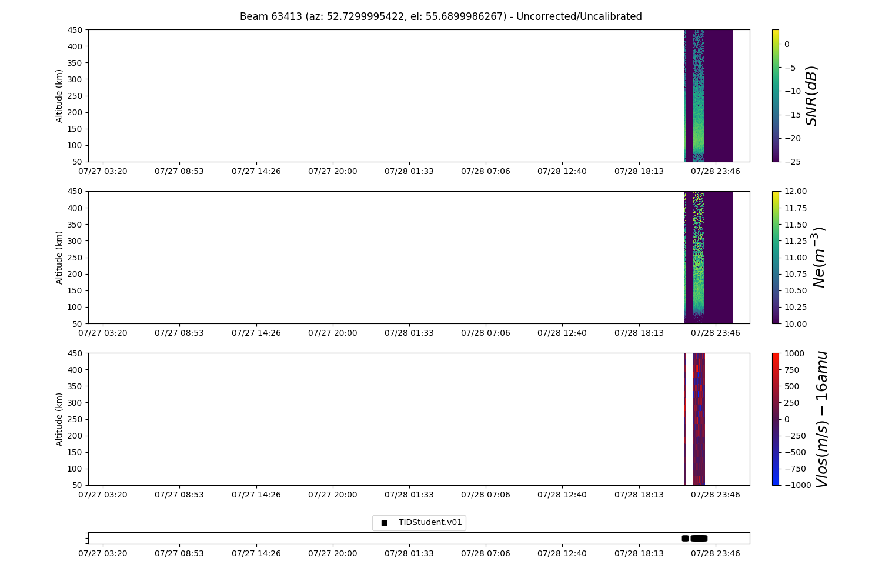Screen dimensions: 882x588
Task: Click the red-blue velocity data in the Vlos panel
Action: pos(699,419)
